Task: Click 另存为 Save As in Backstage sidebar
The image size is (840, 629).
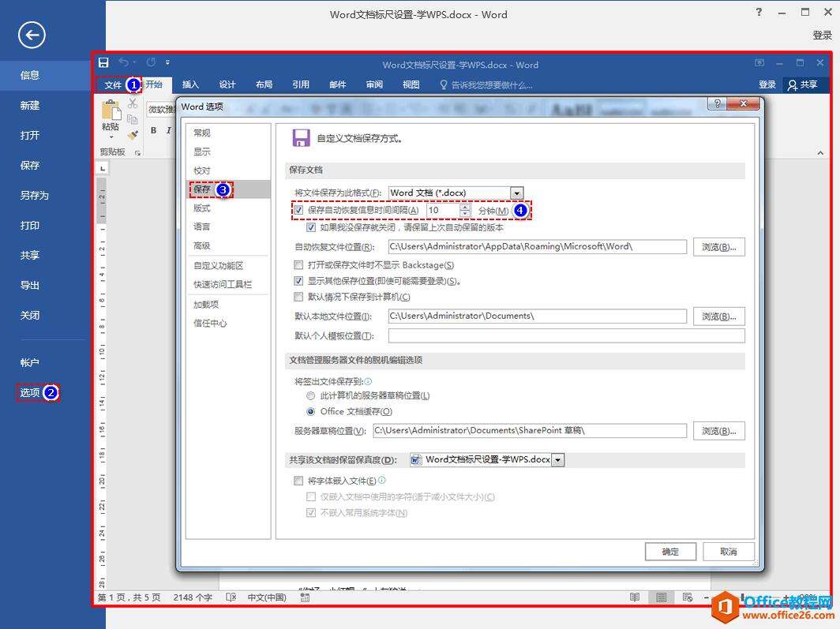Action: (34, 196)
